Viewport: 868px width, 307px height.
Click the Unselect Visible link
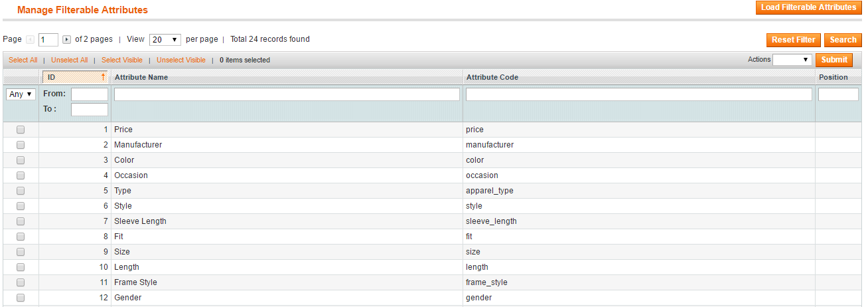click(x=181, y=60)
